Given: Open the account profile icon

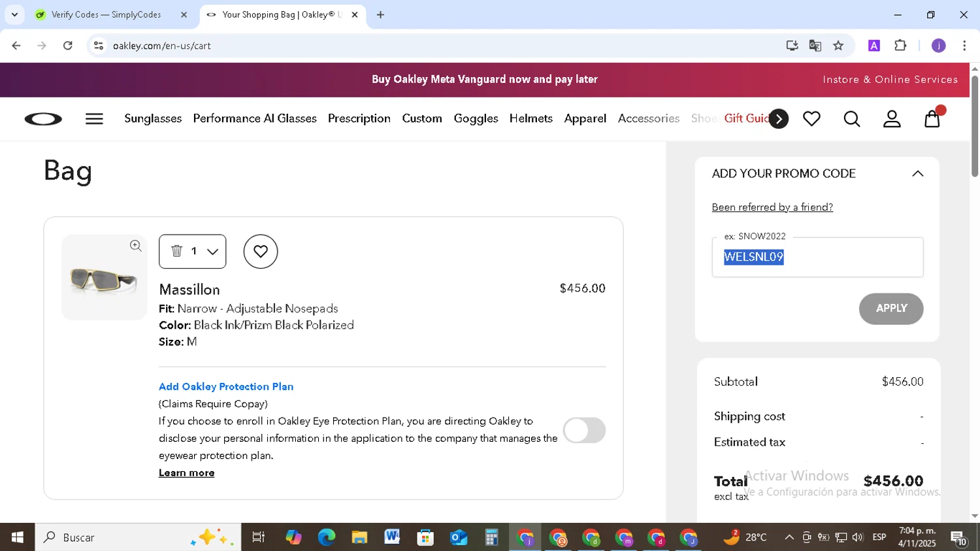Looking at the screenshot, I should click(892, 119).
